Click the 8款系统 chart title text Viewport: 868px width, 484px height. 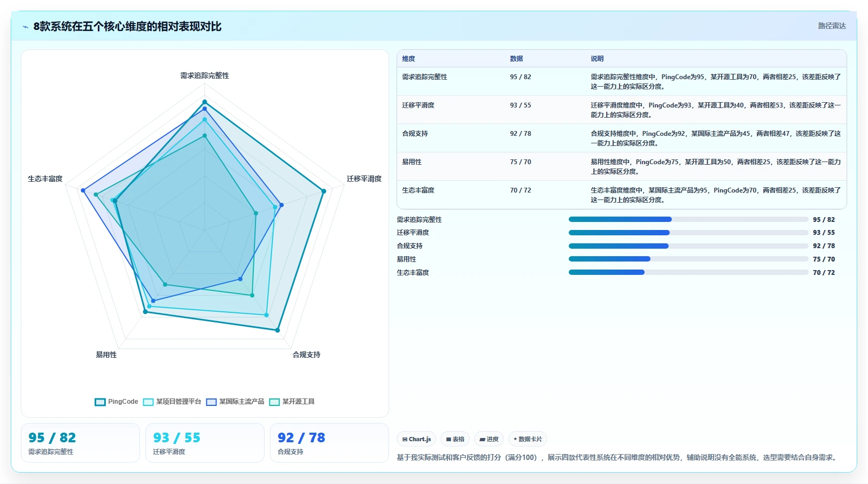click(127, 27)
